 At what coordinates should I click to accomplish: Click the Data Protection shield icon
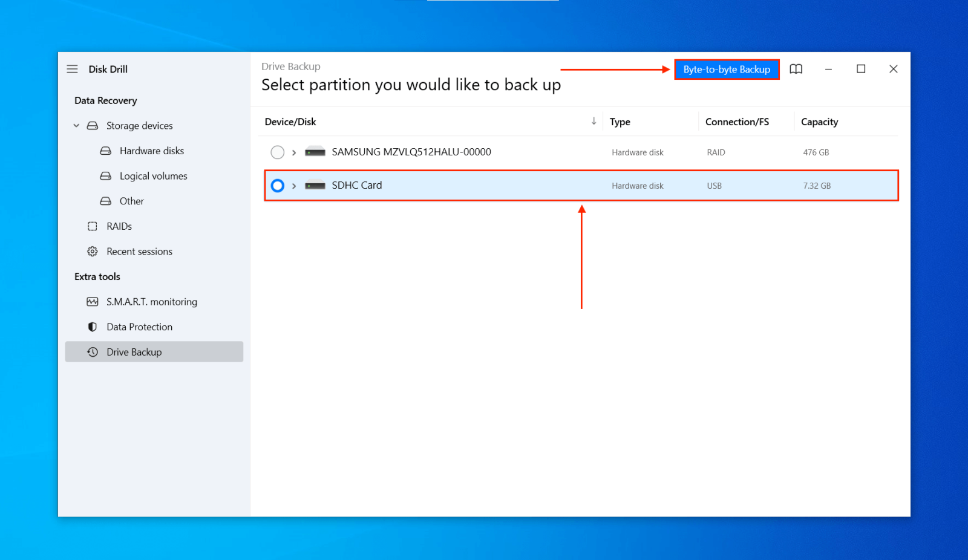coord(92,327)
